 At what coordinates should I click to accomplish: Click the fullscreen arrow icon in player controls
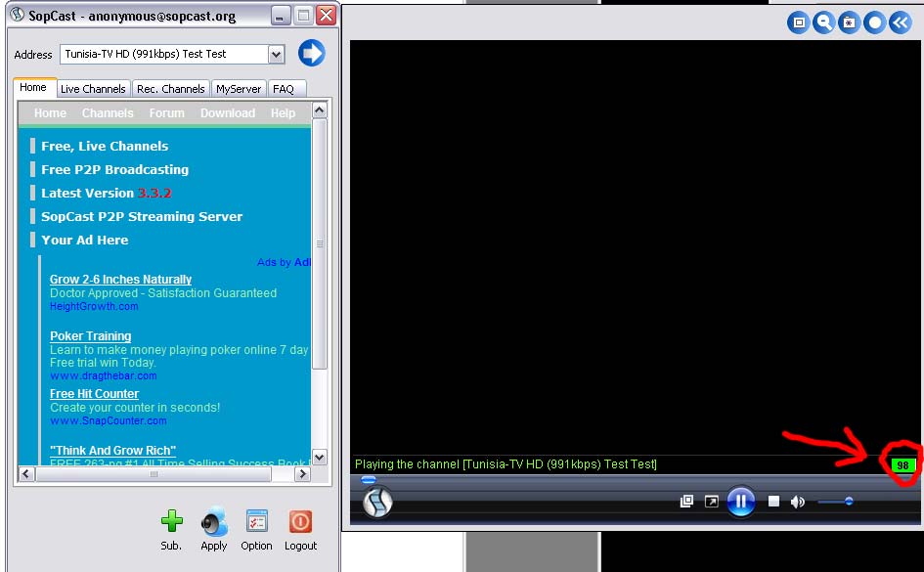pos(712,502)
